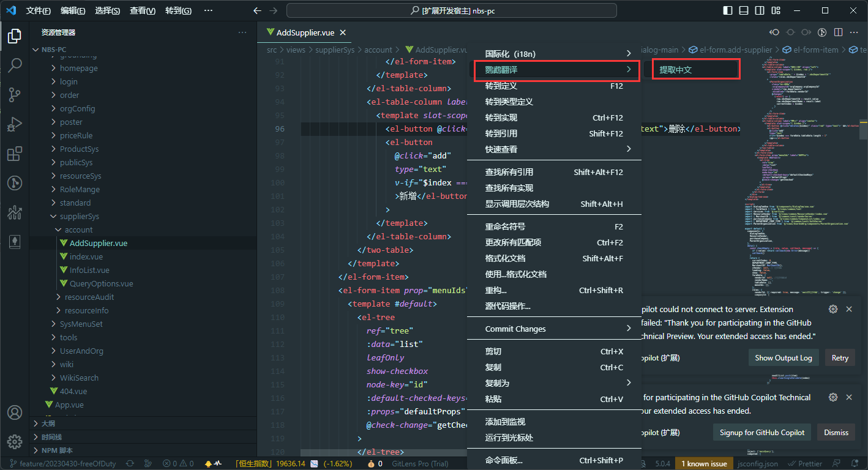
Task: Click the Show Output Log button
Action: point(784,357)
